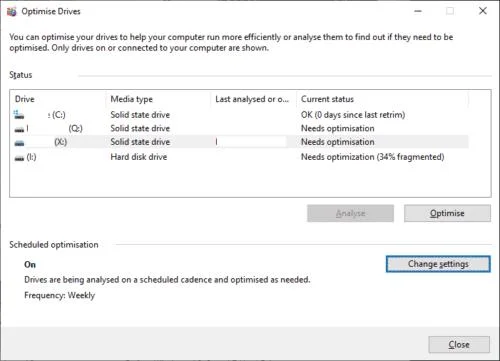500x361 pixels.
Task: Click 'Needs optimisation' status in X: row
Action: (x=338, y=142)
